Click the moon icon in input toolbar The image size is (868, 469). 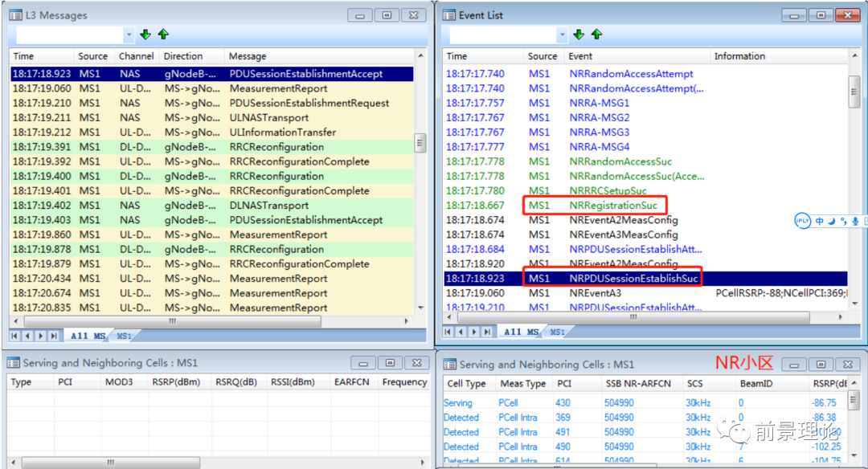pos(832,221)
